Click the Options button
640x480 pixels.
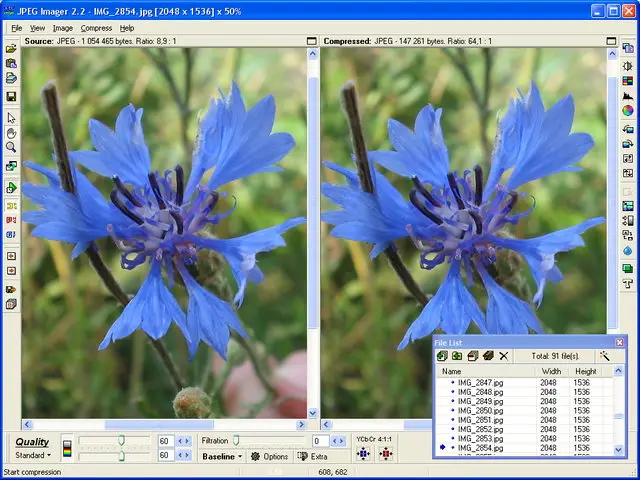point(269,456)
